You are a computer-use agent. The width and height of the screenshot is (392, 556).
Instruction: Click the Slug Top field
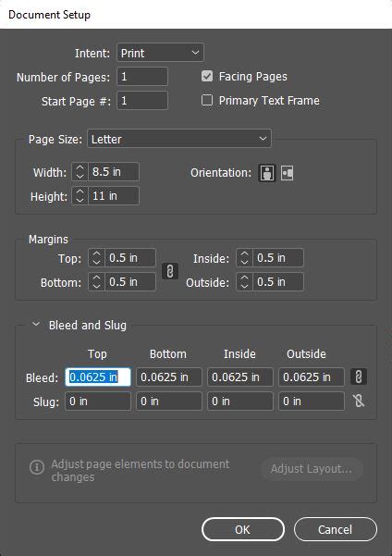98,402
